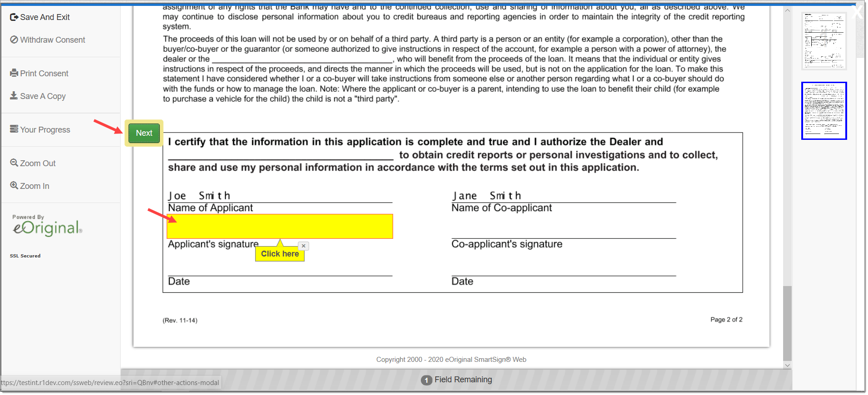
Task: Click the printer icon beside Print Consent
Action: point(14,73)
